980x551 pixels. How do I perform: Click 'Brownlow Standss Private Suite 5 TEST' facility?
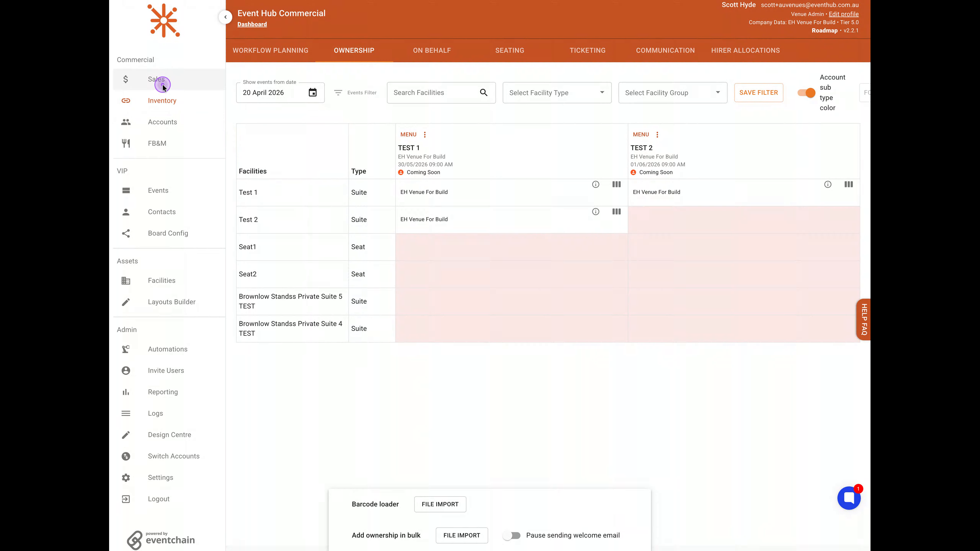coord(290,301)
